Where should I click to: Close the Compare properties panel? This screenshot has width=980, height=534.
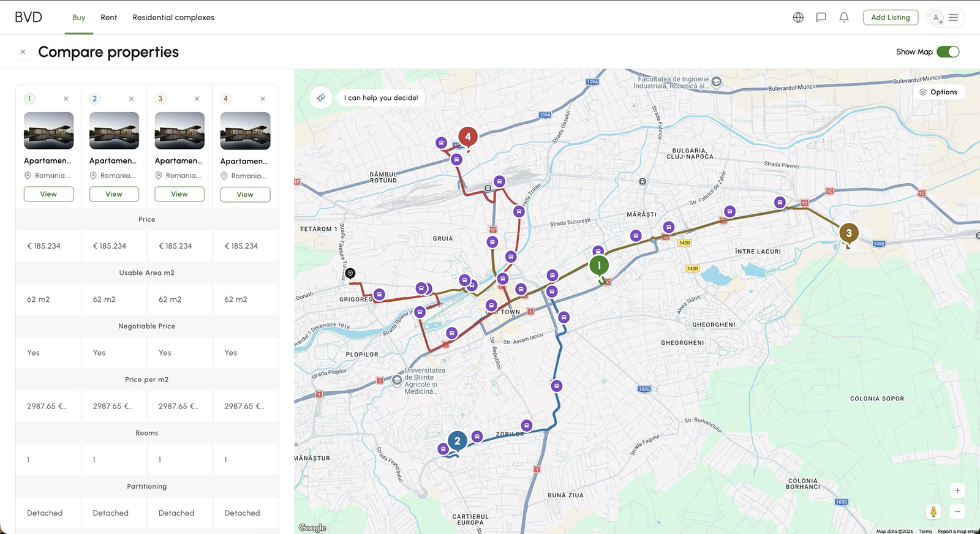(x=23, y=52)
